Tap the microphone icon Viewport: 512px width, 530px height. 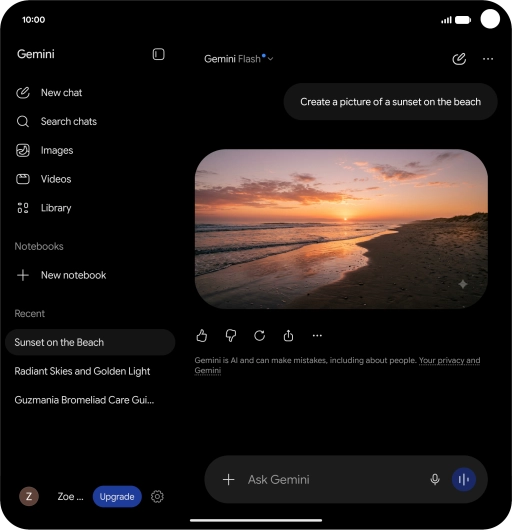pos(435,479)
